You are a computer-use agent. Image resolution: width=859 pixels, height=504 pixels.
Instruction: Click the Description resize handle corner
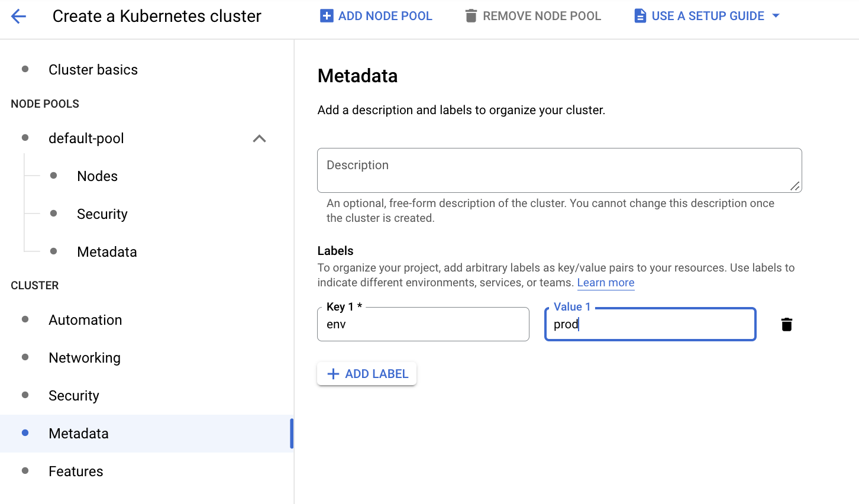pos(795,186)
